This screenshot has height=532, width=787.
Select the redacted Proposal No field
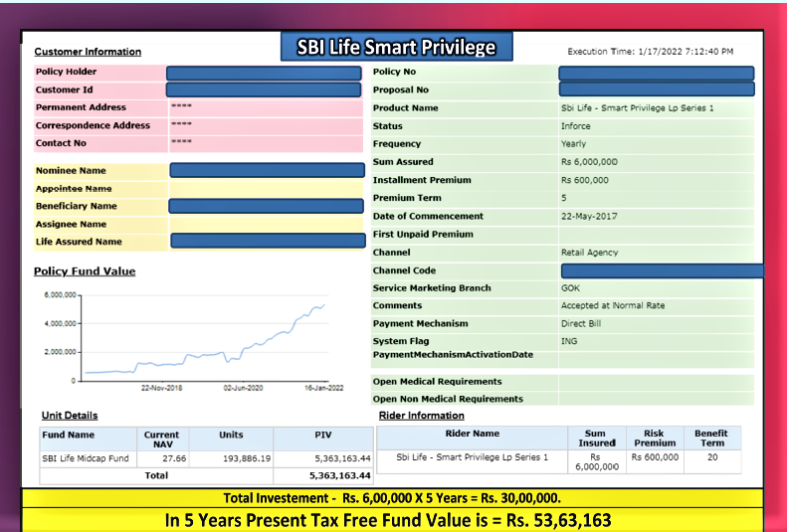pos(656,89)
